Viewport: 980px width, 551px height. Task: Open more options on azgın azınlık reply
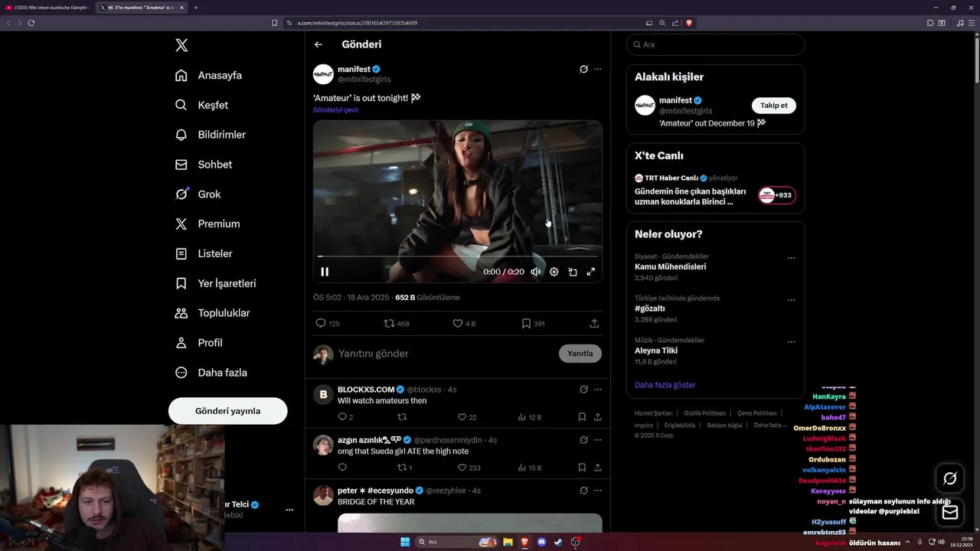[x=598, y=440]
